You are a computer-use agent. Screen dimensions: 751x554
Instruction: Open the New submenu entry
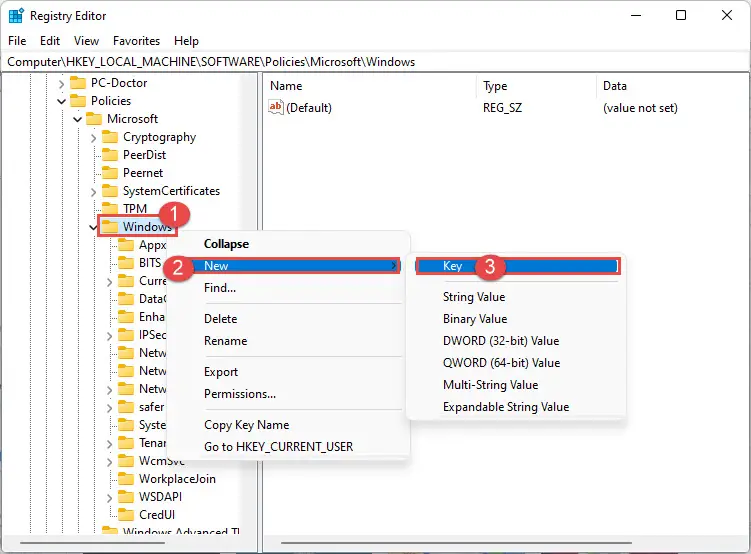[296, 266]
